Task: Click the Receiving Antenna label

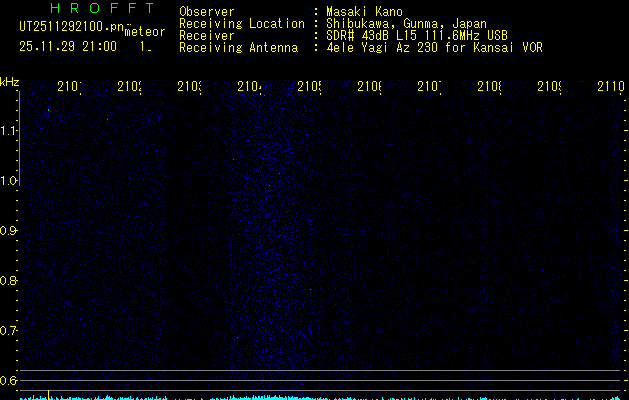Action: point(238,47)
